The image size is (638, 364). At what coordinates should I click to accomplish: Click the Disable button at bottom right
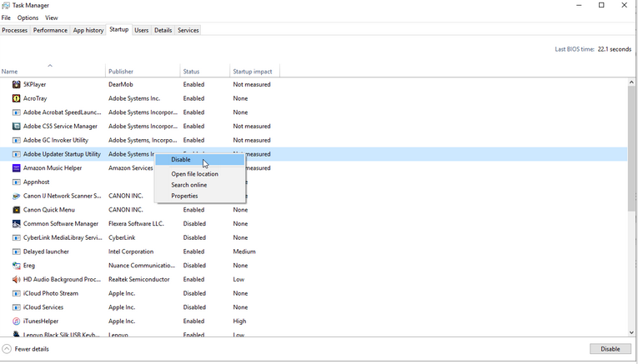(x=610, y=349)
